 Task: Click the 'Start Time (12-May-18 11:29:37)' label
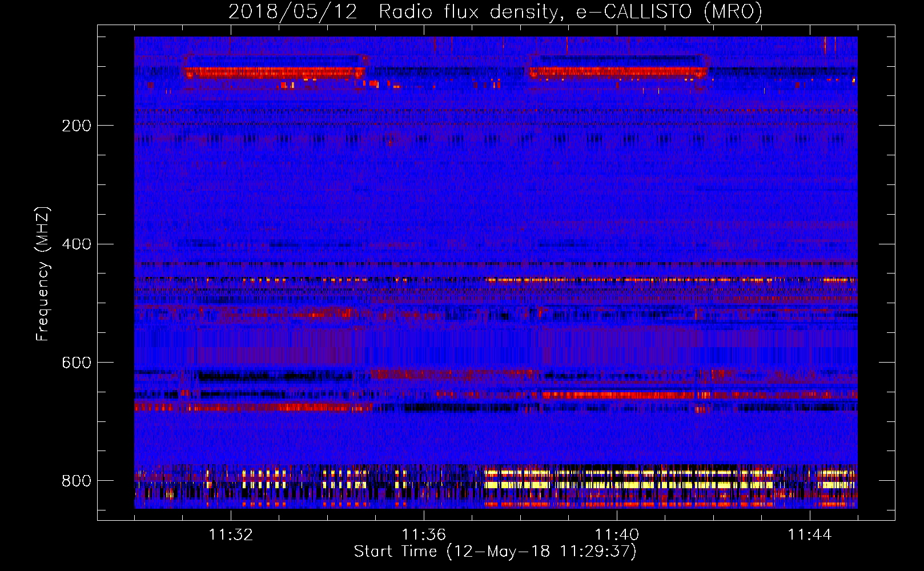495,552
